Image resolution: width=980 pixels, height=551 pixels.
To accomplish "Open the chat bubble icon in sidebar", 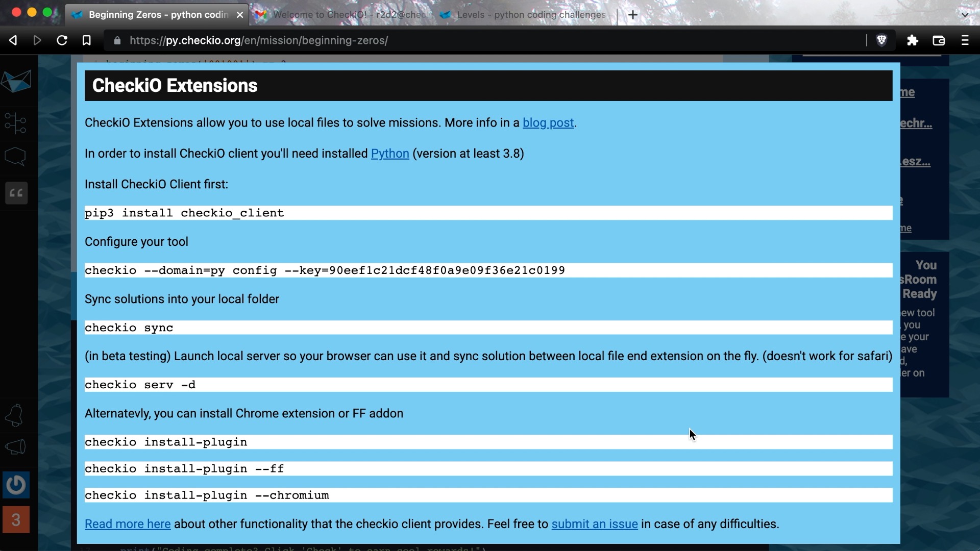I will click(15, 157).
